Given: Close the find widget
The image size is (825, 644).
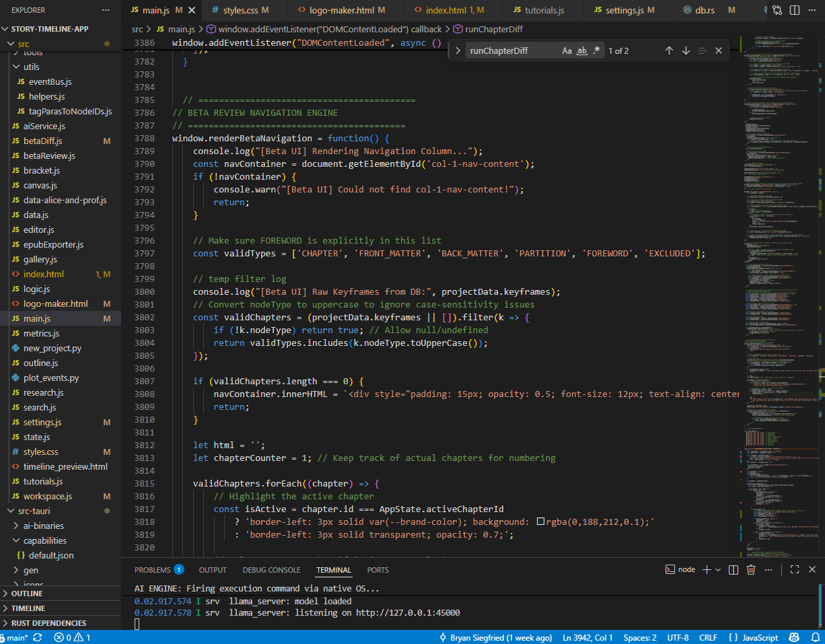Looking at the screenshot, I should point(719,50).
